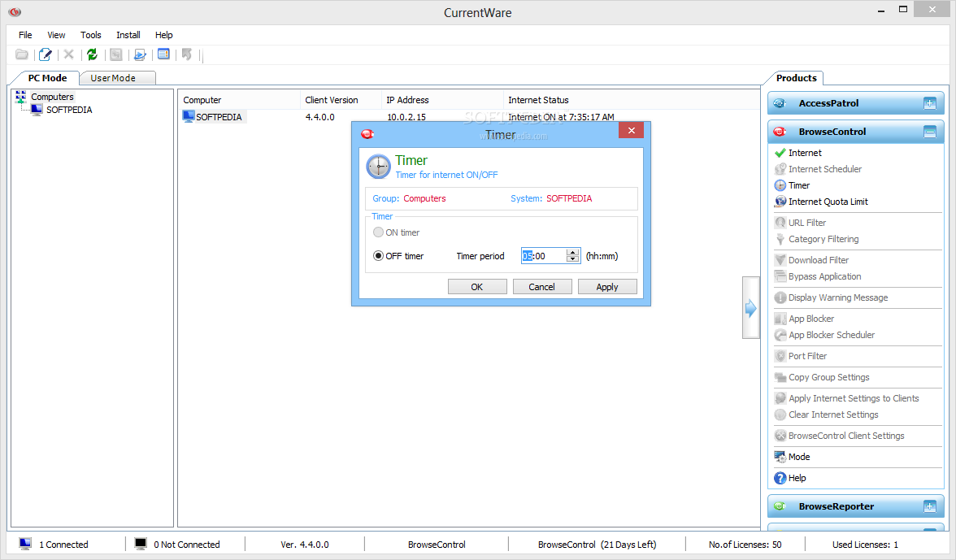Open Bypass Application
Screen dimensions: 956x560
point(818,276)
